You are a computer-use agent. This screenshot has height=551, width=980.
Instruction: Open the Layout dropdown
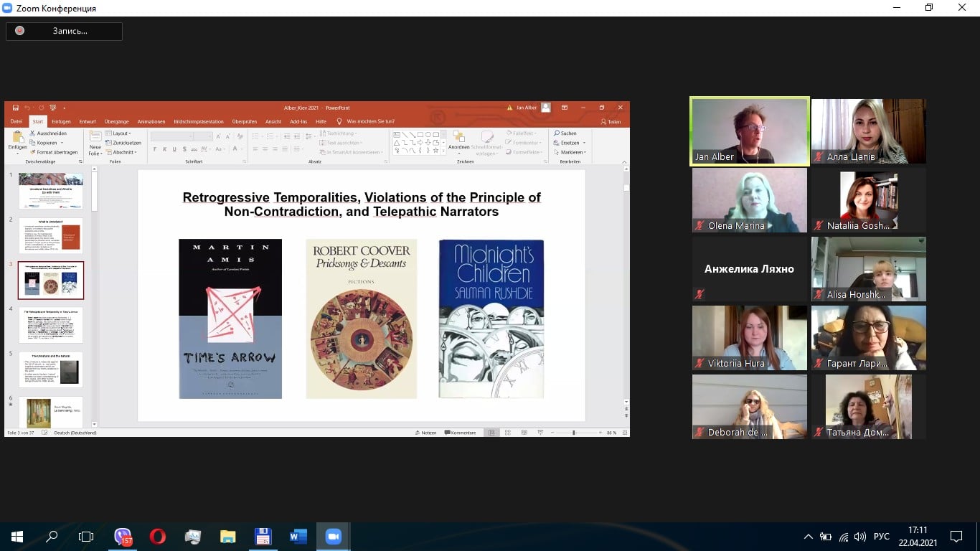(x=118, y=133)
